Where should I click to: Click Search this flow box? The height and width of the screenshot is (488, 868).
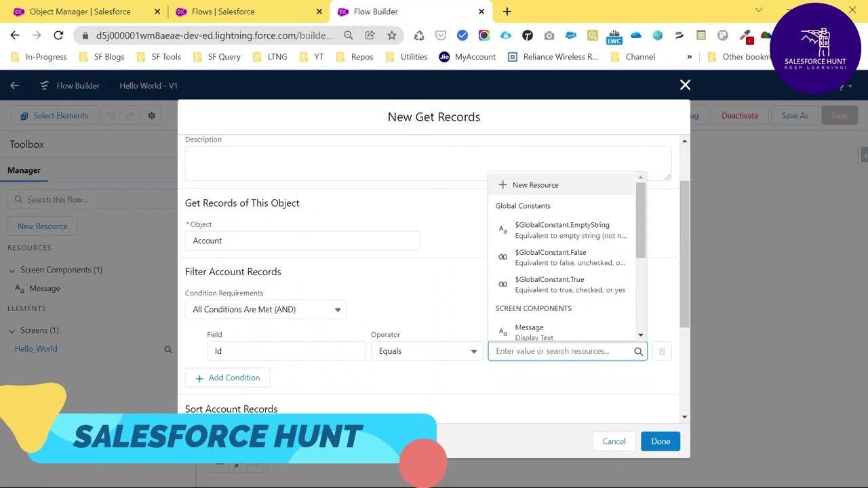(x=92, y=199)
